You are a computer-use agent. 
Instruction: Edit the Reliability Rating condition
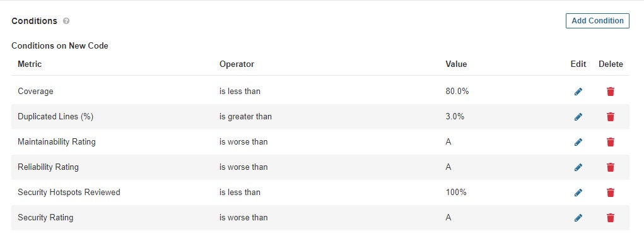click(578, 167)
